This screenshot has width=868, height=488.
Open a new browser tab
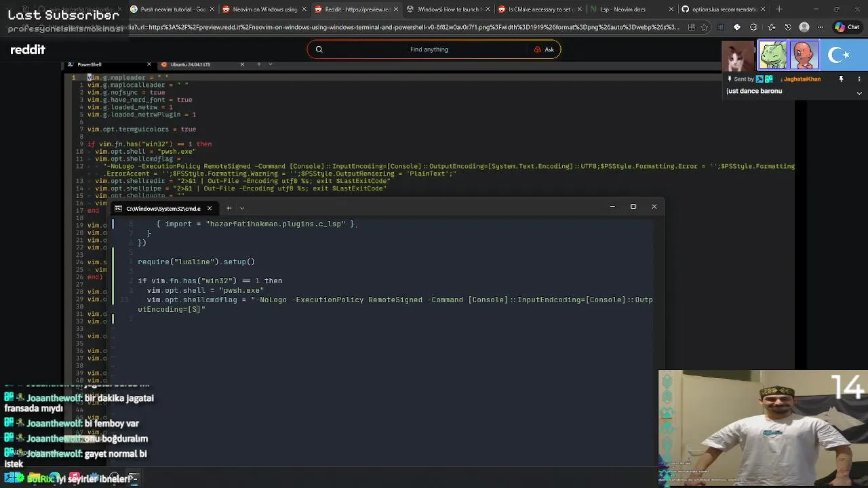pos(779,9)
